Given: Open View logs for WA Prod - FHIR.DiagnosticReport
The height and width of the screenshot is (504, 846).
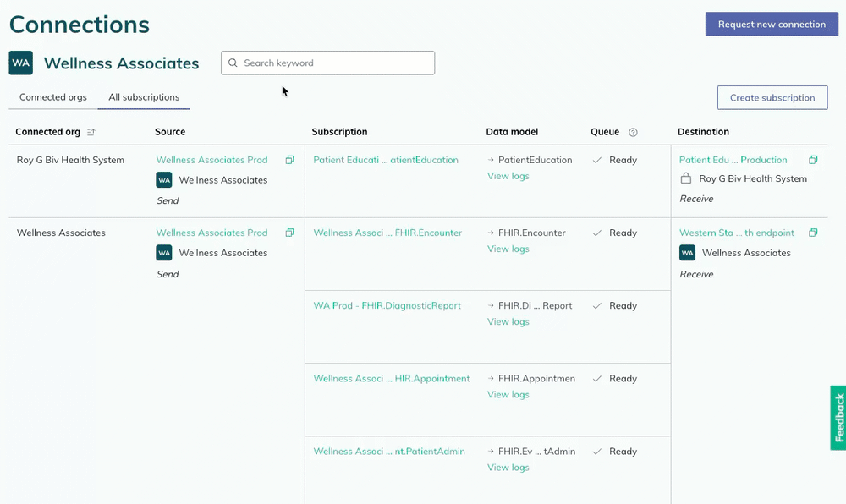Looking at the screenshot, I should coord(508,321).
